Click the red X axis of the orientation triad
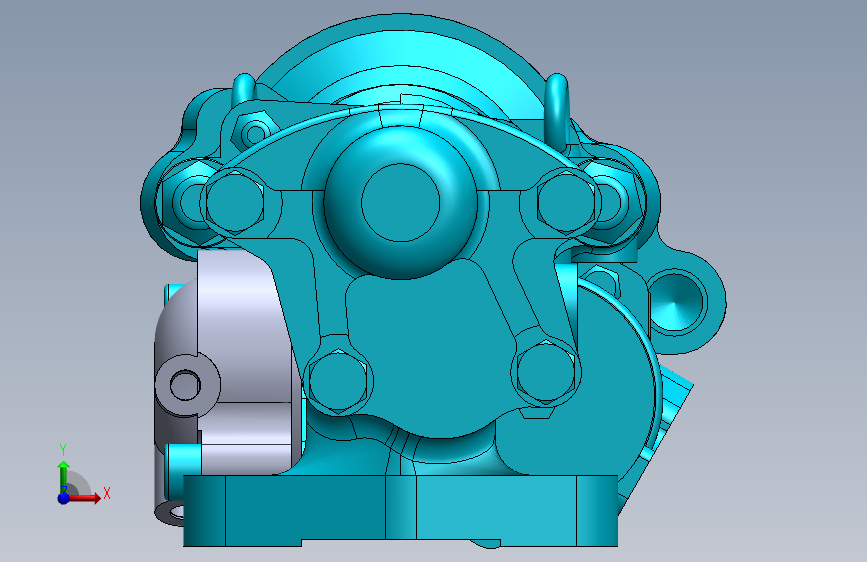 click(x=84, y=498)
